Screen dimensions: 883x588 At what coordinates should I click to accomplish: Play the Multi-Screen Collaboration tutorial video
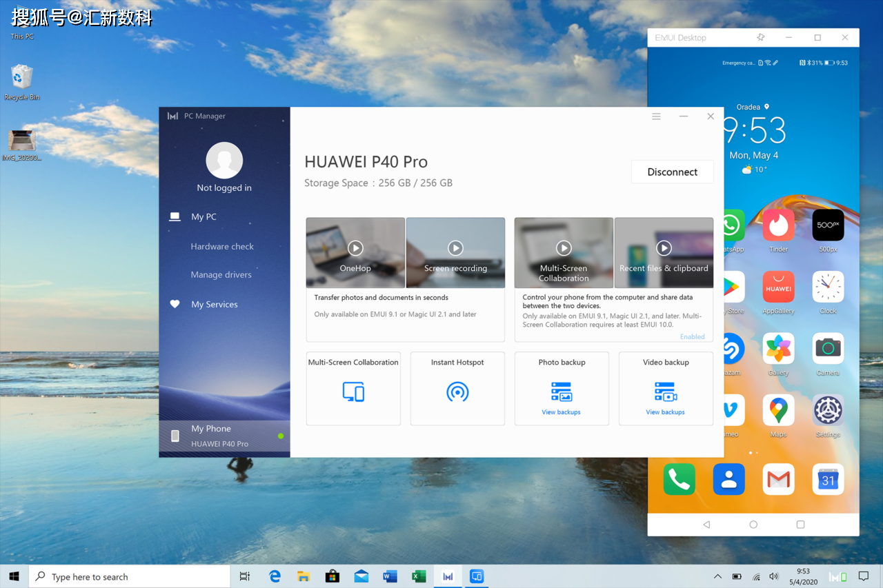[564, 247]
